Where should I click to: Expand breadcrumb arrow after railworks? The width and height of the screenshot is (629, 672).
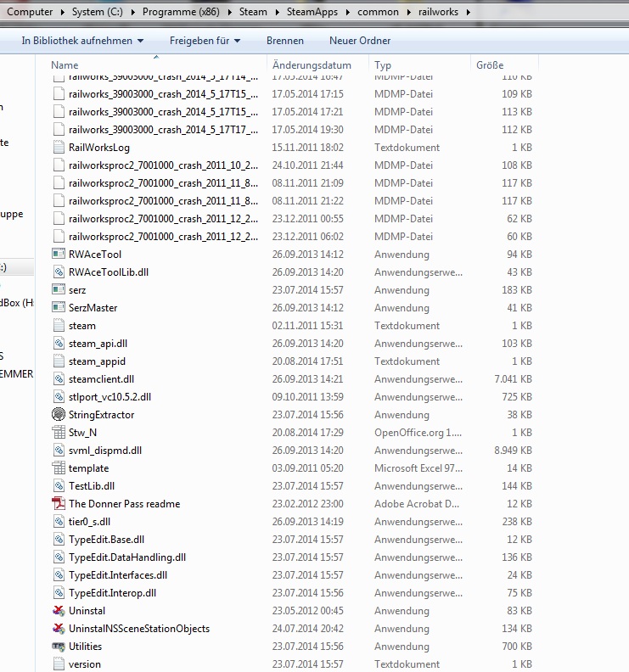pyautogui.click(x=469, y=12)
